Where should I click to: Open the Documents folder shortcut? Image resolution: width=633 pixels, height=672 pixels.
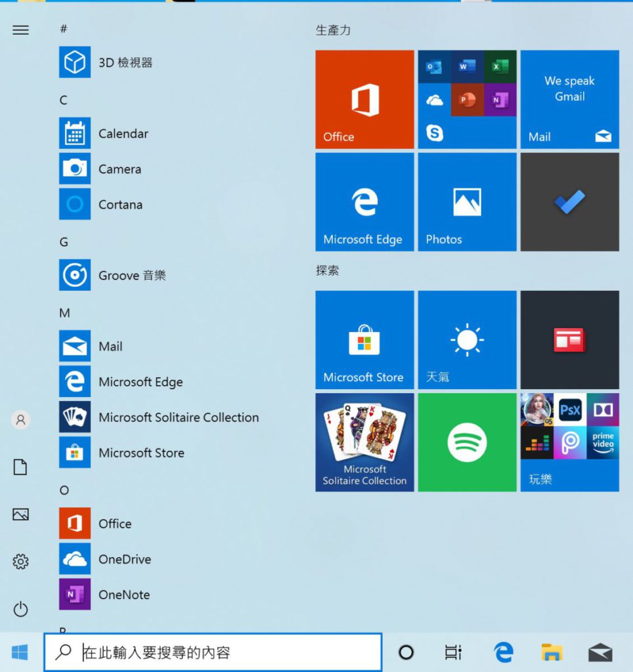pyautogui.click(x=20, y=467)
